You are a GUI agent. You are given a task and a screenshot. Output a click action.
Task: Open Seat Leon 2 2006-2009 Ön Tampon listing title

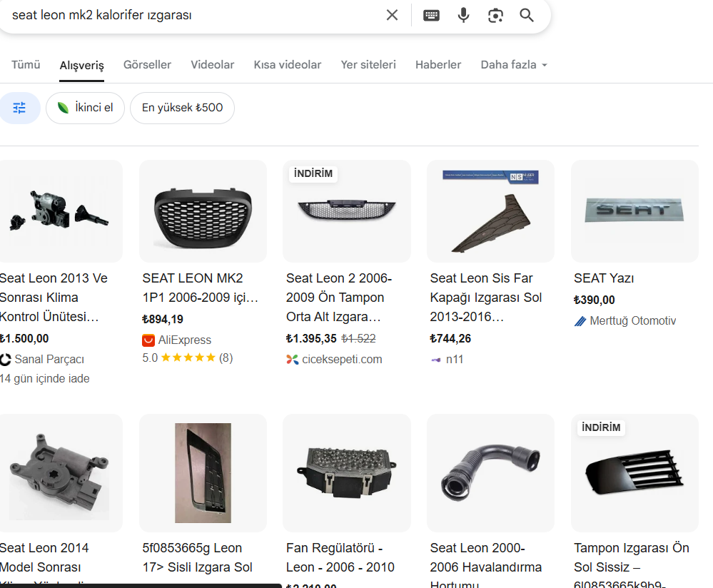coord(339,298)
